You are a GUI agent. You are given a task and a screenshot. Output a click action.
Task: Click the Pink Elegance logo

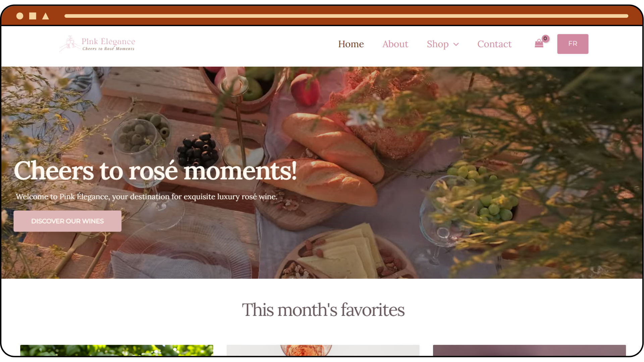click(97, 44)
